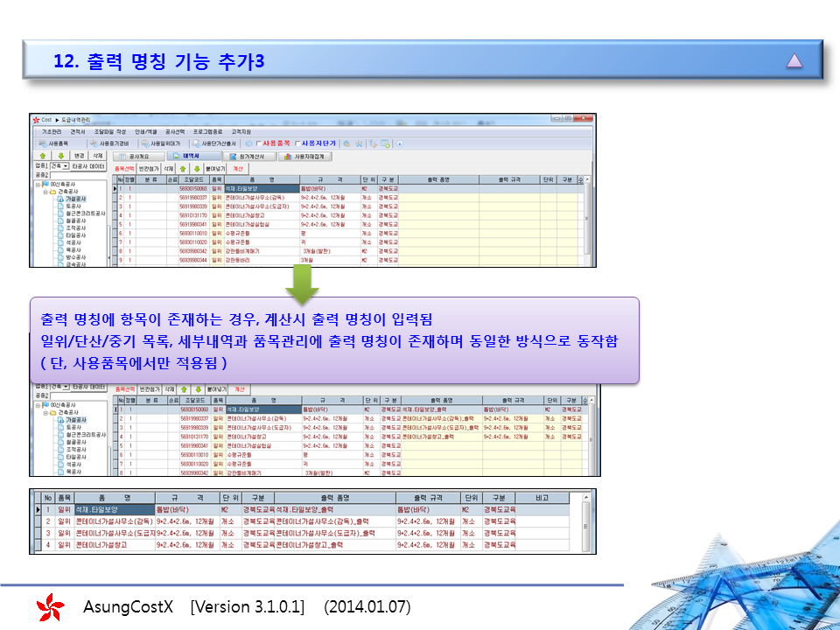Viewport: 840px width, 630px height.
Task: Click 석재.타일보양_출력 cell in the bottom table
Action: tap(335, 509)
